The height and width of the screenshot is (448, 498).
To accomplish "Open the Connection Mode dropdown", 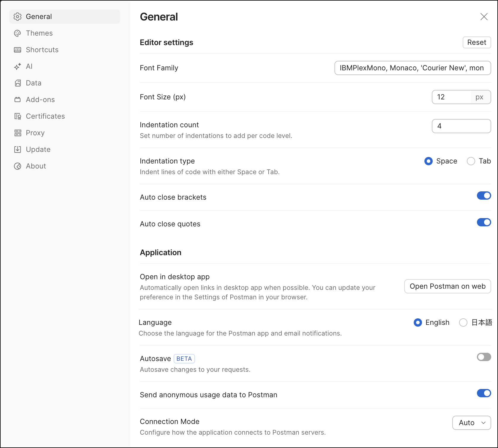I will point(471,423).
